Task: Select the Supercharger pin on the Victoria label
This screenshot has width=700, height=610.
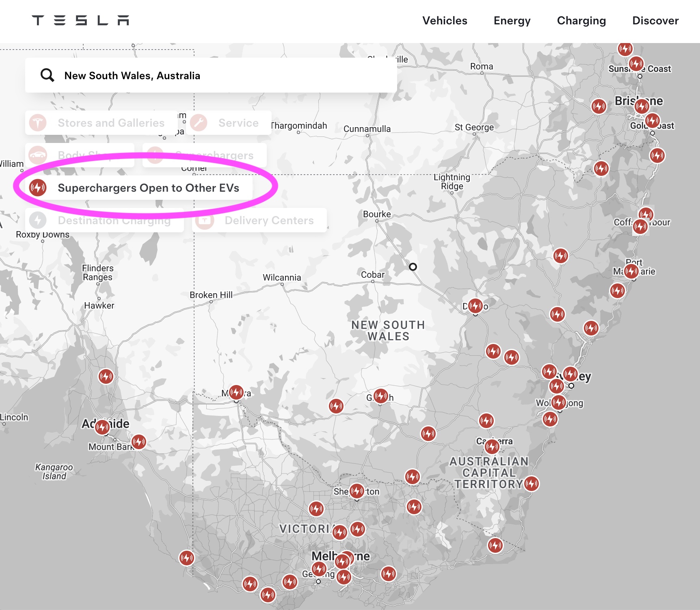Action: coord(339,532)
